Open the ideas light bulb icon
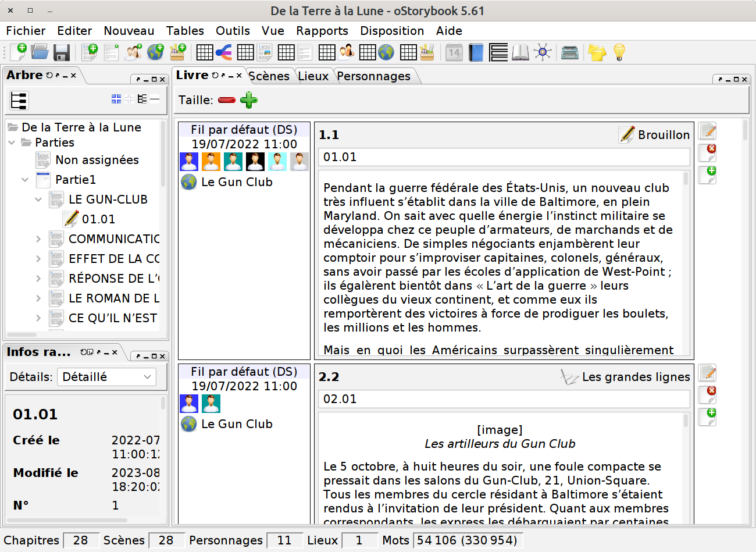The height and width of the screenshot is (552, 756). click(x=619, y=52)
